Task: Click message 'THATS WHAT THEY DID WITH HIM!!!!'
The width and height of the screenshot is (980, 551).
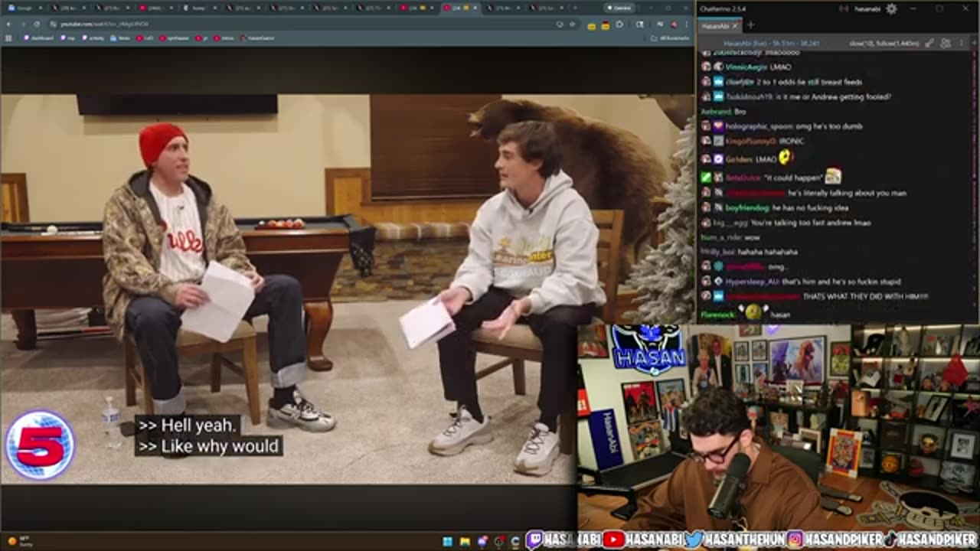Action: click(x=866, y=296)
